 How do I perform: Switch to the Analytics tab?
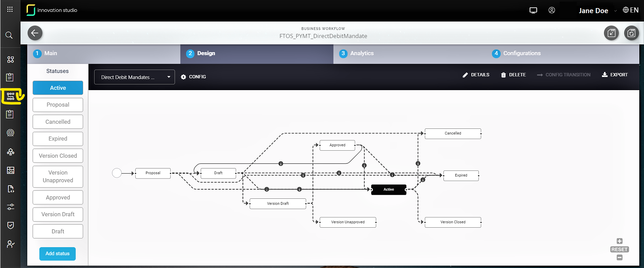[362, 53]
